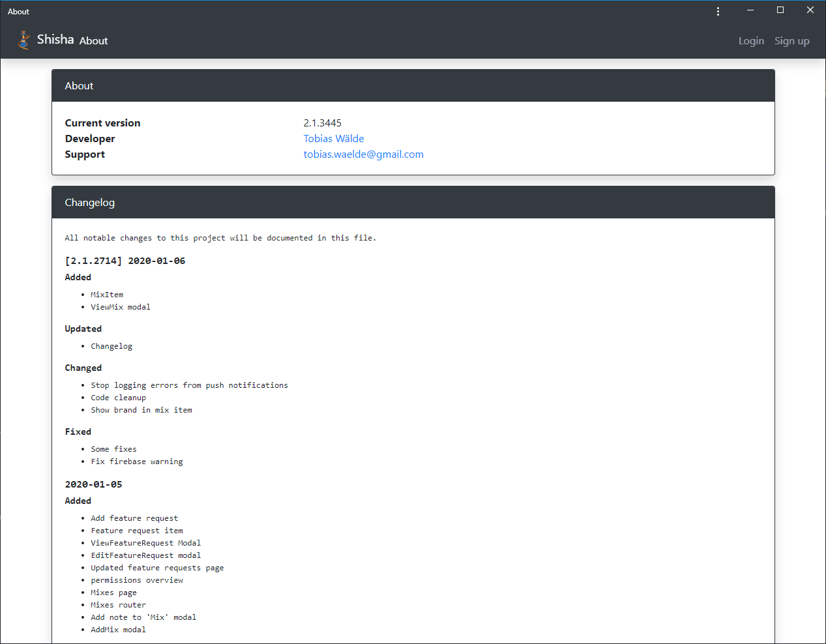826x644 pixels.
Task: Email support at tobias.waelde@gmail.com
Action: 364,154
